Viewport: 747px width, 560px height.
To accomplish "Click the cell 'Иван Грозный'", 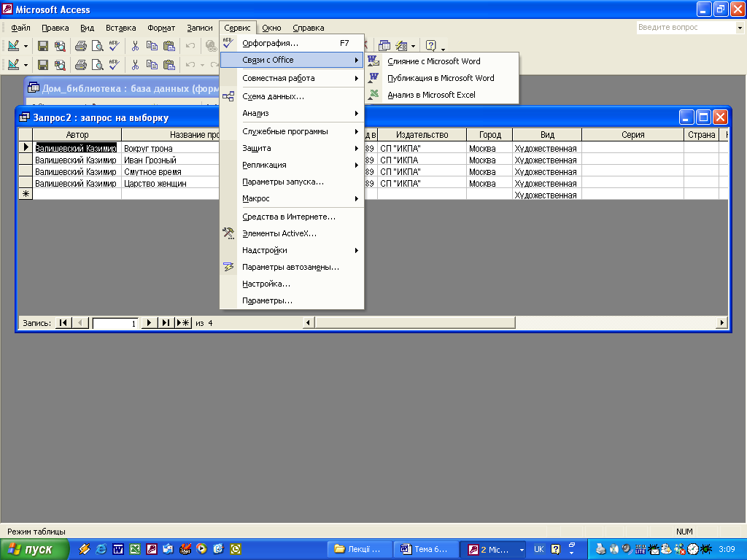I will pyautogui.click(x=171, y=160).
